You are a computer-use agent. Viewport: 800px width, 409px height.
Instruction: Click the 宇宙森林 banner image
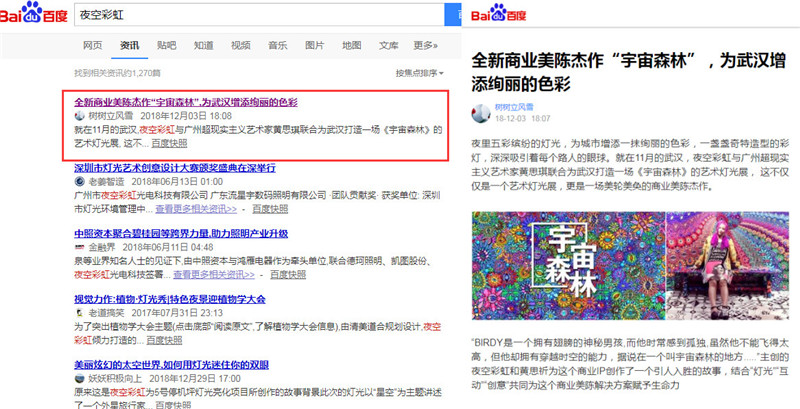coord(568,266)
